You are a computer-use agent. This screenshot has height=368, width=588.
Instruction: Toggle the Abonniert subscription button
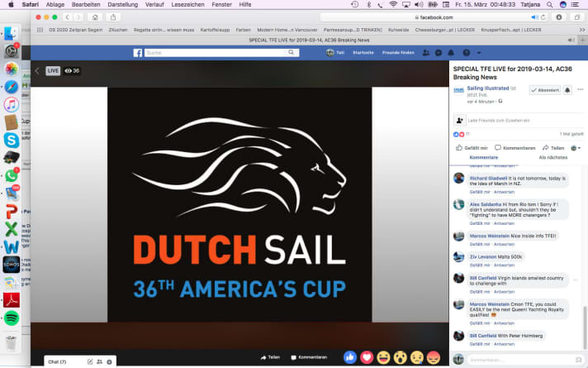(x=545, y=90)
